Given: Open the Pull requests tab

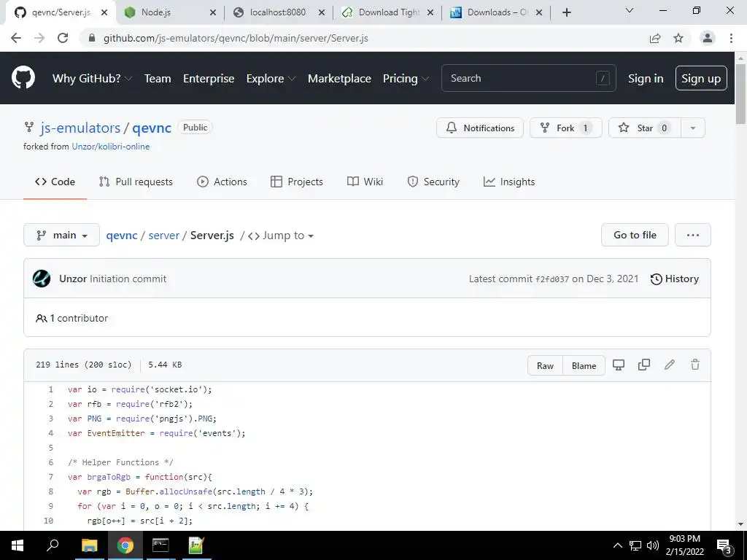Looking at the screenshot, I should pos(136,182).
